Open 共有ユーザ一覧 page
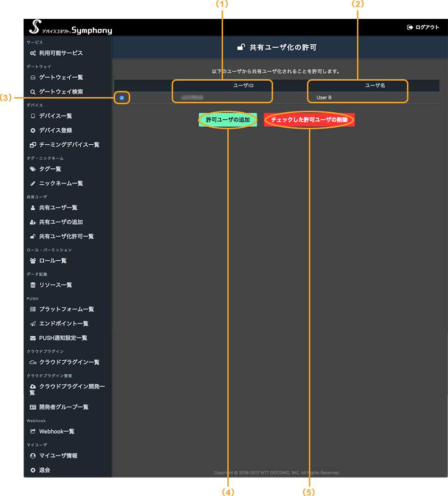Image resolution: width=448 pixels, height=496 pixels. tap(58, 208)
